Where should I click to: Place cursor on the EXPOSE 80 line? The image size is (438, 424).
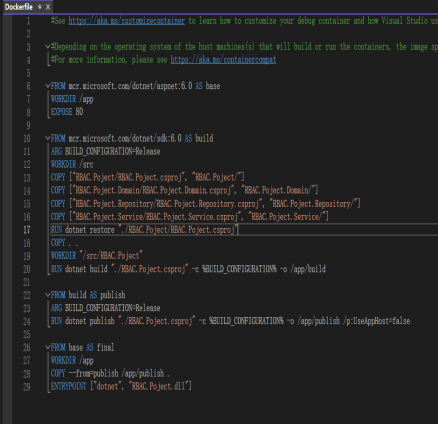click(x=67, y=112)
